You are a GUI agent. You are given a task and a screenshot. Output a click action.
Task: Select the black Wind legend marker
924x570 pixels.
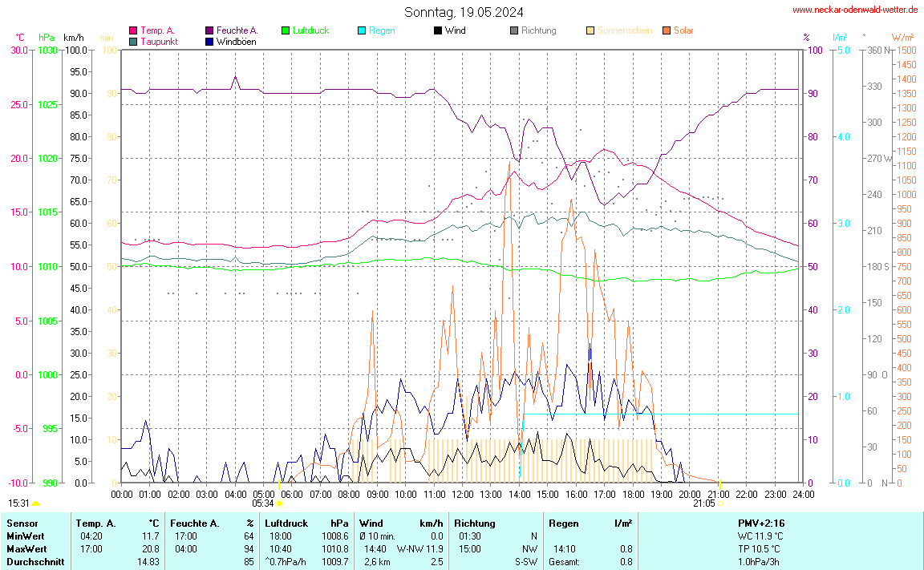(438, 30)
